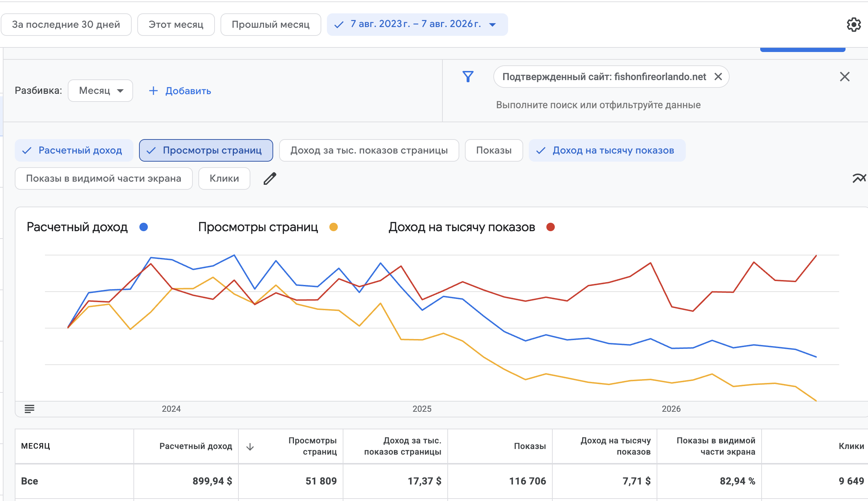
Task: Edit metrics with the pencil icon
Action: tap(270, 178)
